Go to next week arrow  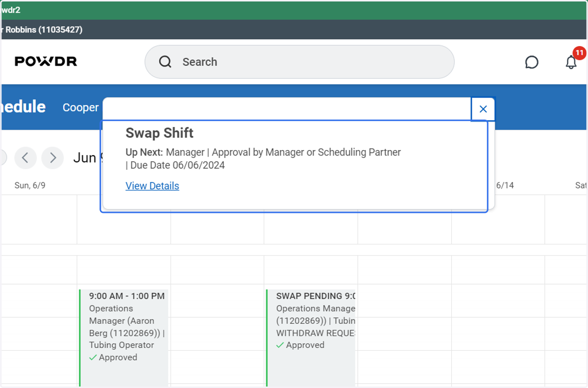tap(53, 158)
